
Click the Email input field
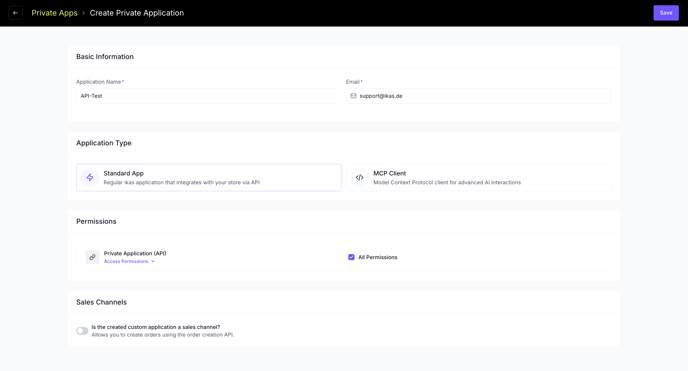(478, 96)
